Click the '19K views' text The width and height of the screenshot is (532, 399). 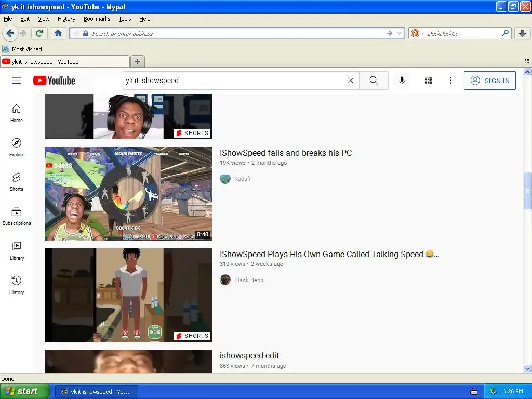(x=232, y=163)
